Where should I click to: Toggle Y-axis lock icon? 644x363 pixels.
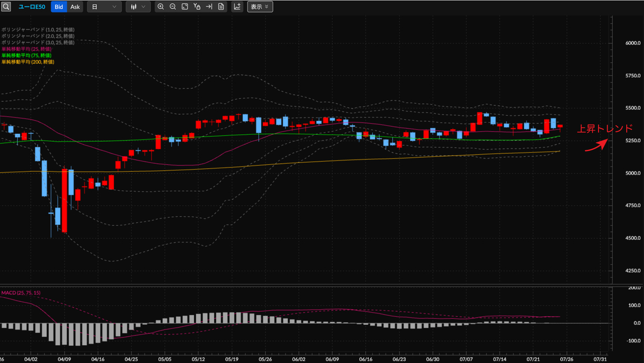197,7
